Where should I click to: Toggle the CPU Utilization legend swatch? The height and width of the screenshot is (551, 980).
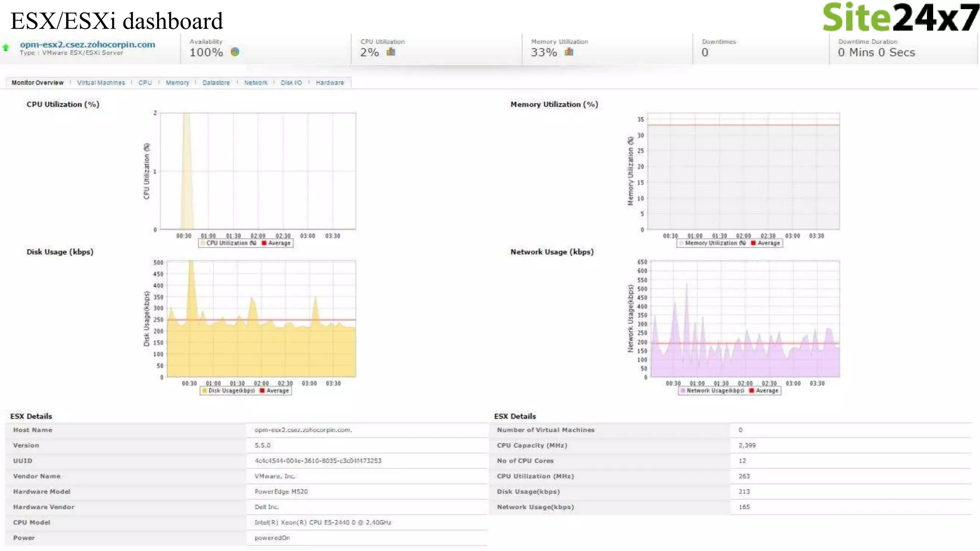203,243
